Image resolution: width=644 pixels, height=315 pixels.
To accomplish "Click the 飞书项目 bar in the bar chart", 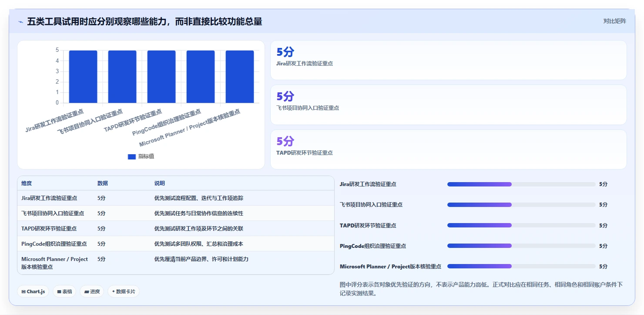I will [122, 77].
